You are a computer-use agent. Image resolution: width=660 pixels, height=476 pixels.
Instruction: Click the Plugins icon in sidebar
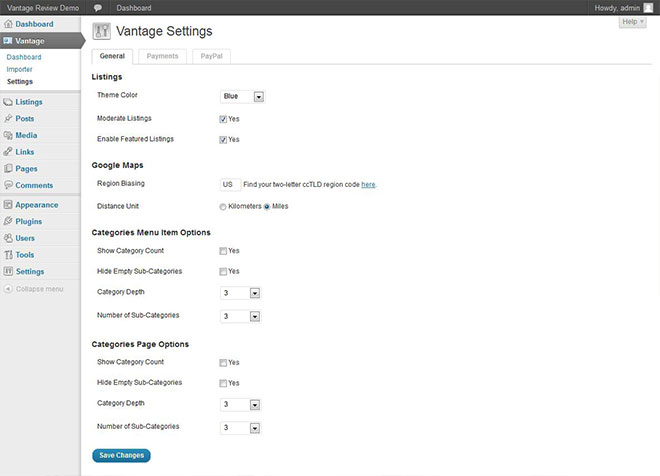tap(8, 221)
